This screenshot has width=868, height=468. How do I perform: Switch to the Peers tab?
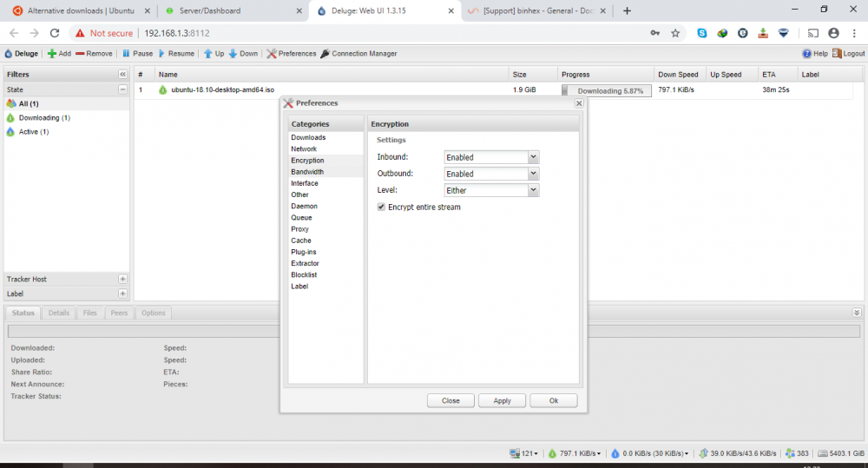(x=119, y=313)
